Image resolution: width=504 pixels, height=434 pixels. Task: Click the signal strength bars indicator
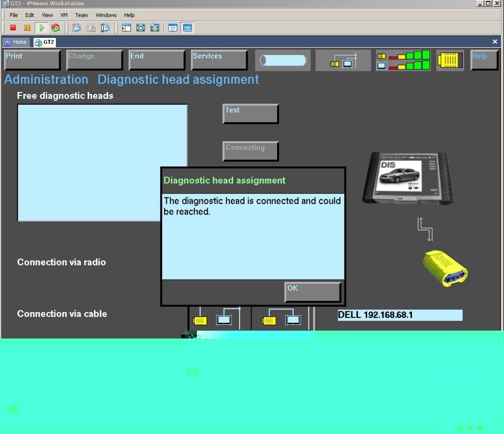[x=403, y=60]
